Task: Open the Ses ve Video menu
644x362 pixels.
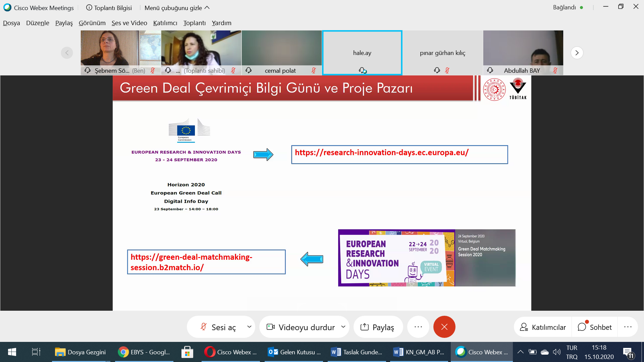Action: point(129,23)
